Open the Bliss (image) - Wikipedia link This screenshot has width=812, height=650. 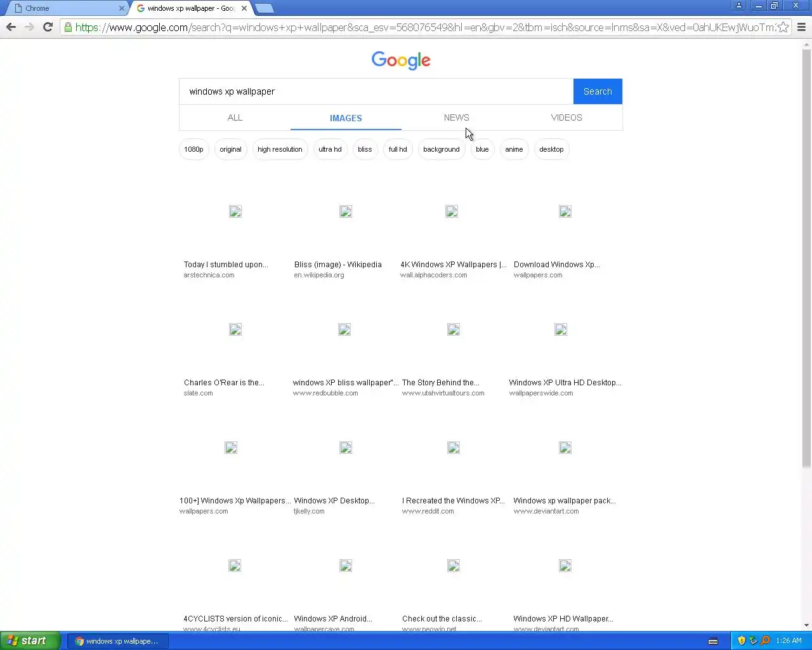click(337, 265)
